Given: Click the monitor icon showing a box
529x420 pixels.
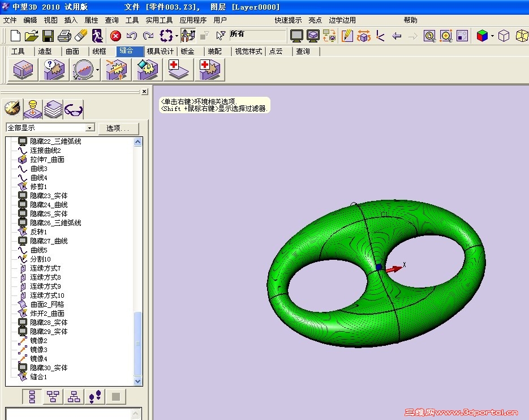Looking at the screenshot, I should (313, 36).
